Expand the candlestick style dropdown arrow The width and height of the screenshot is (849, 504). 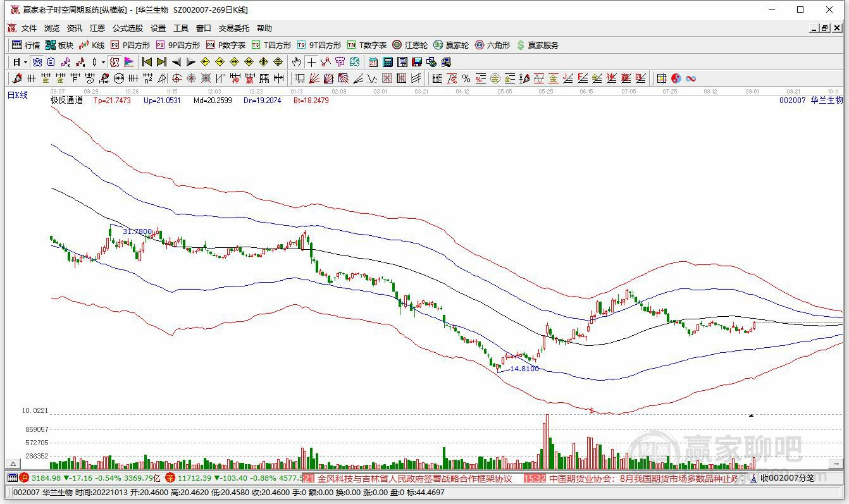coord(103,62)
